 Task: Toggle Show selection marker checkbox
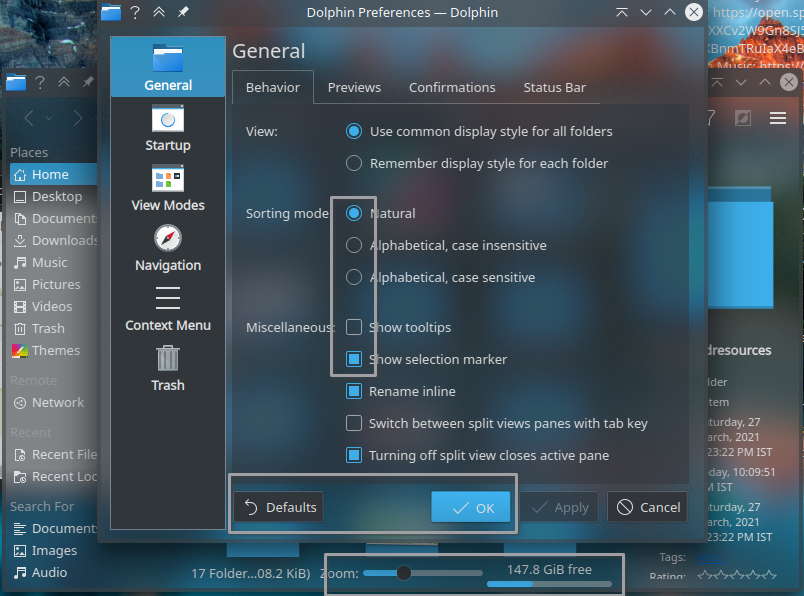click(x=427, y=359)
